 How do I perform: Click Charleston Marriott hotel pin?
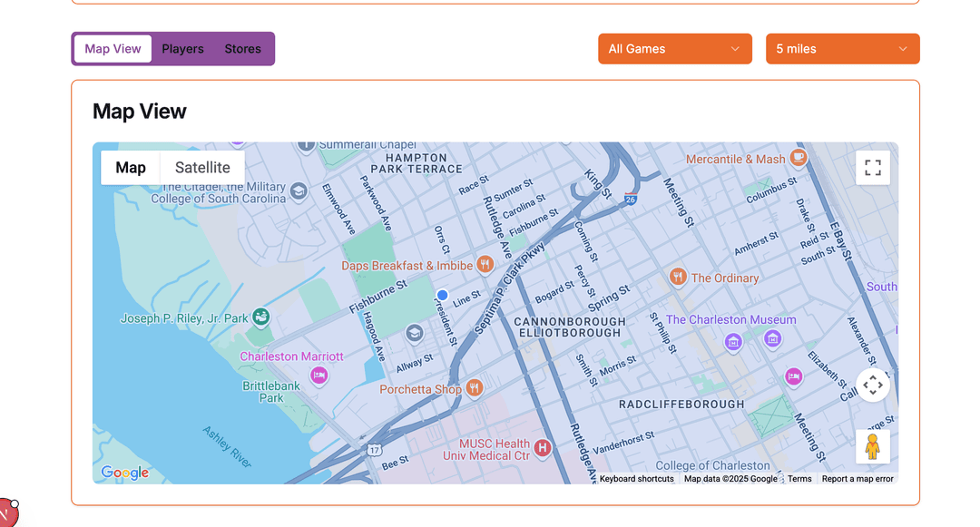(x=319, y=376)
